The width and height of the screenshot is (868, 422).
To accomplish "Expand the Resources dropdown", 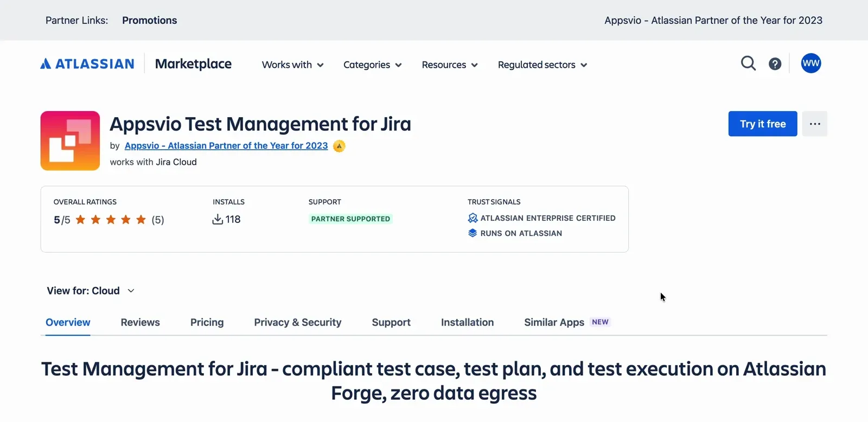I will coord(450,65).
